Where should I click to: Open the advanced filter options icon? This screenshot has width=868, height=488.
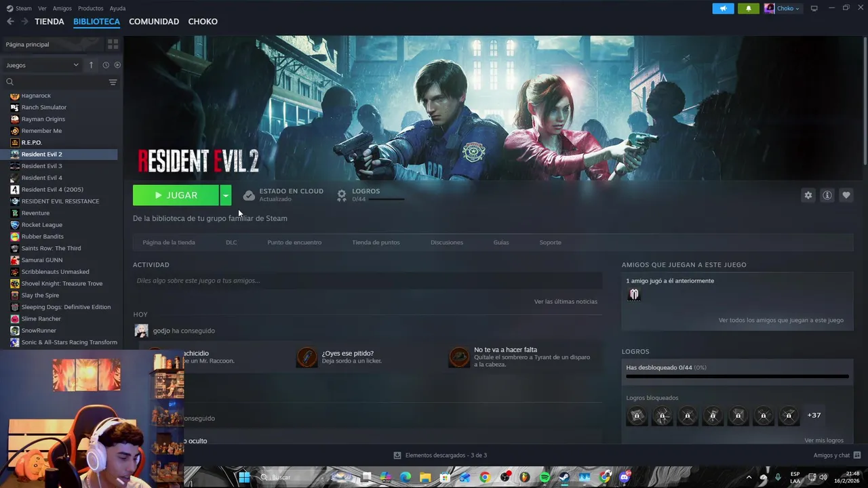[x=113, y=82]
